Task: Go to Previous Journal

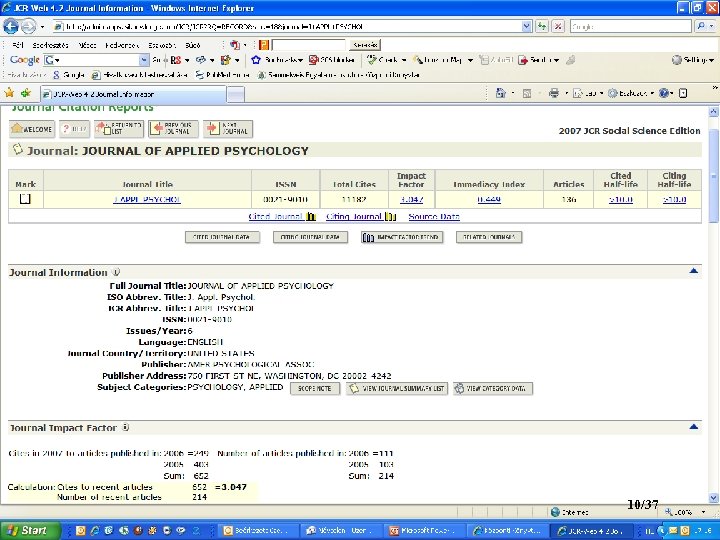Action: click(174, 129)
